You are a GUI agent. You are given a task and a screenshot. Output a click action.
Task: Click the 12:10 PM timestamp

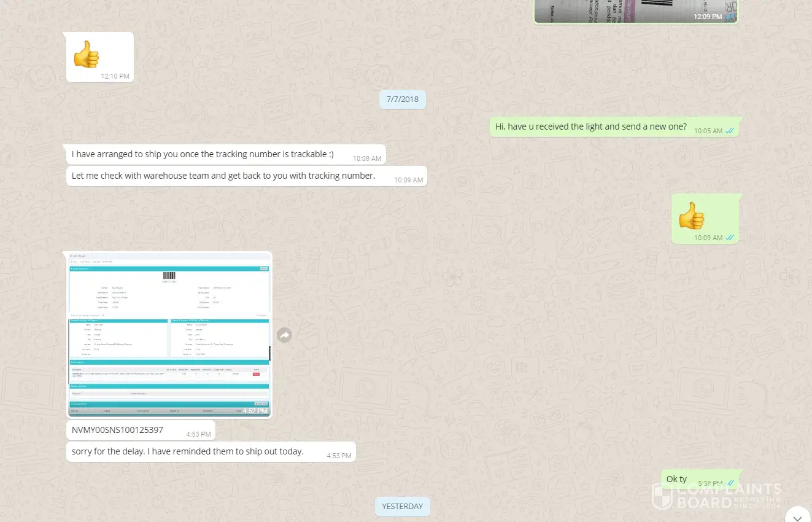pyautogui.click(x=115, y=76)
